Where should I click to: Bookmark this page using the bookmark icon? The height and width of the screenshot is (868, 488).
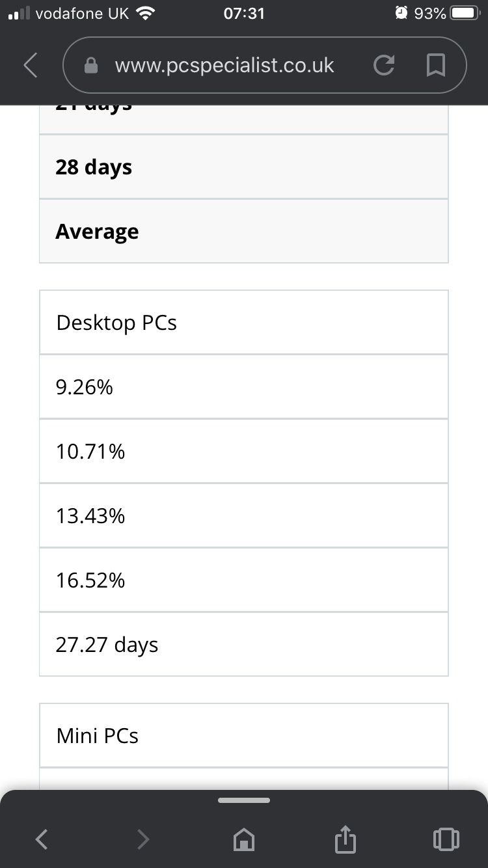(435, 65)
